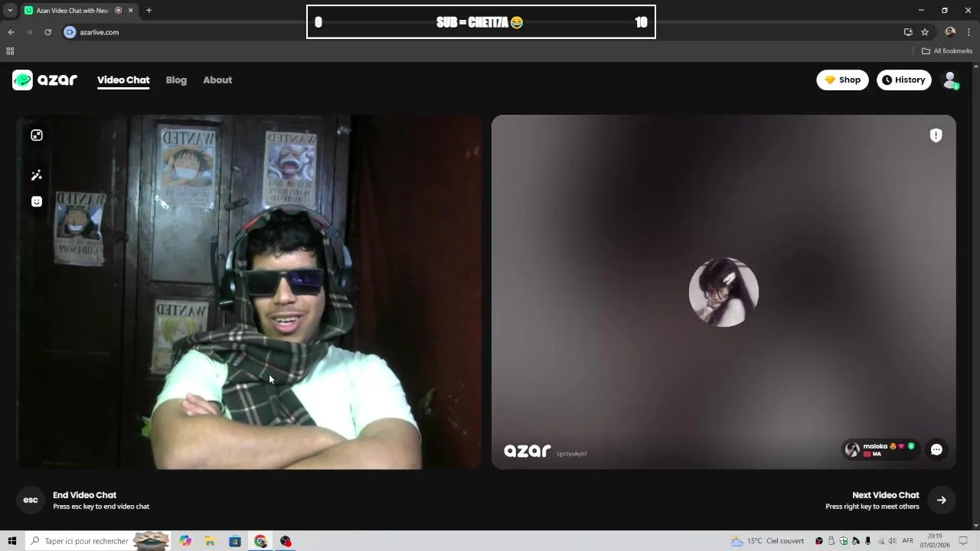Open the tab search dropdown arrow
The width and height of the screenshot is (980, 551).
click(10, 10)
